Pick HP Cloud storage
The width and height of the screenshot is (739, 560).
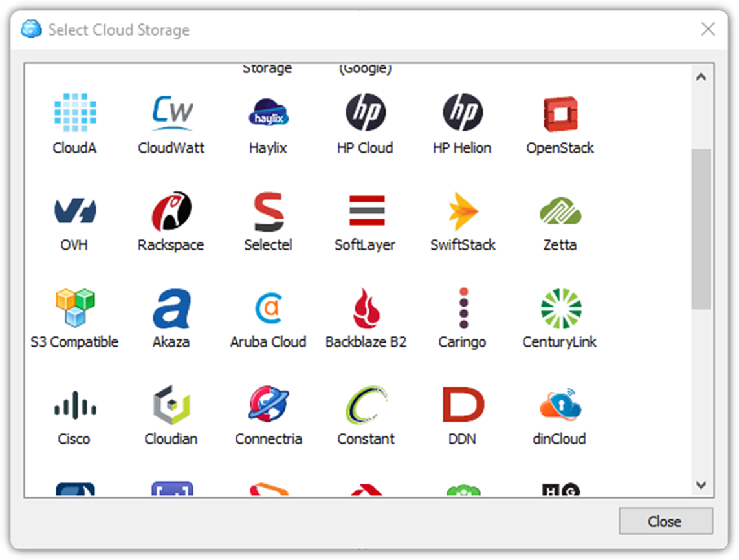[x=366, y=112]
